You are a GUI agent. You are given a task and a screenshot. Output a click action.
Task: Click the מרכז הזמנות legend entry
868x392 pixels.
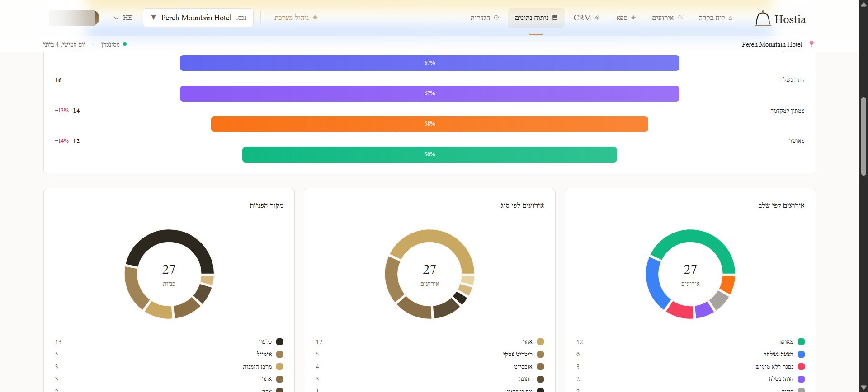point(169,367)
